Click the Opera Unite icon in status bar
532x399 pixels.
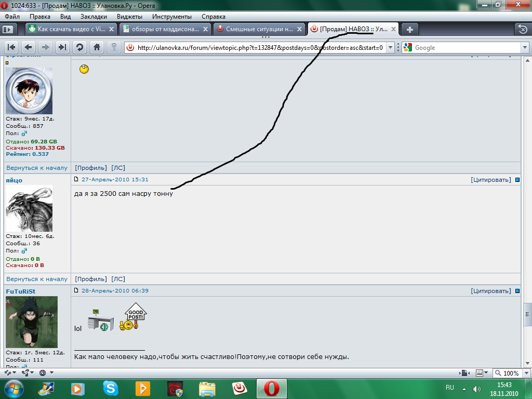[x=25, y=373]
